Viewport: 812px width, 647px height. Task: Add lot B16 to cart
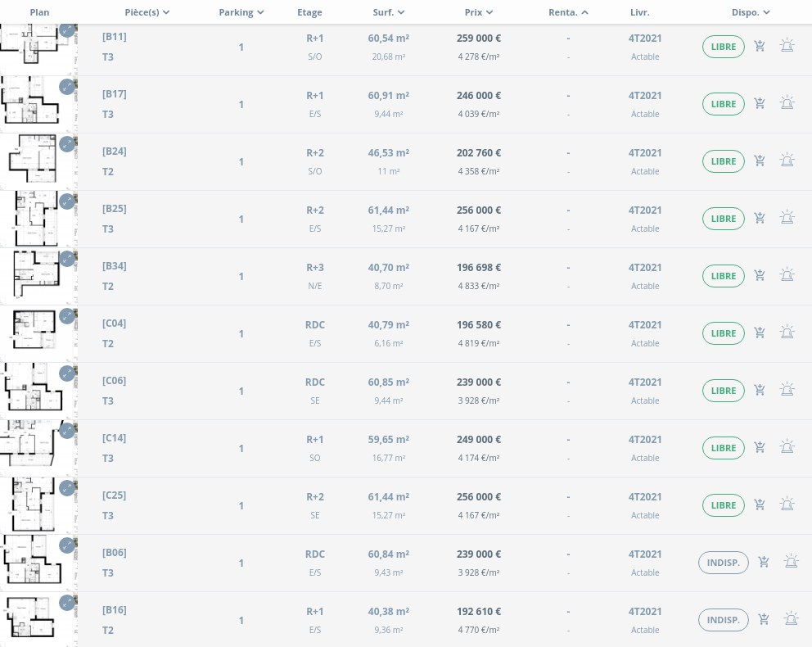tap(764, 620)
